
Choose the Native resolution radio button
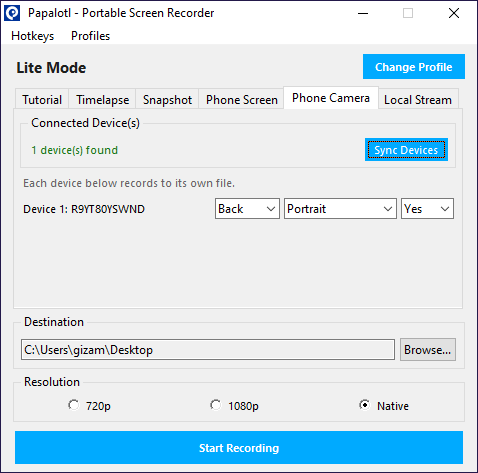click(384, 406)
